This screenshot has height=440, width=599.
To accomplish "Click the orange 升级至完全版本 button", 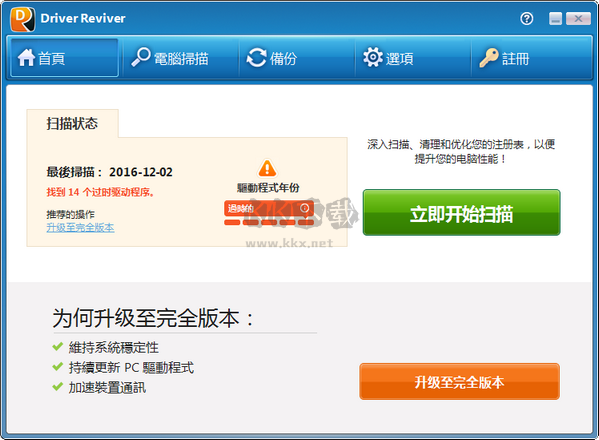I will pyautogui.click(x=460, y=382).
